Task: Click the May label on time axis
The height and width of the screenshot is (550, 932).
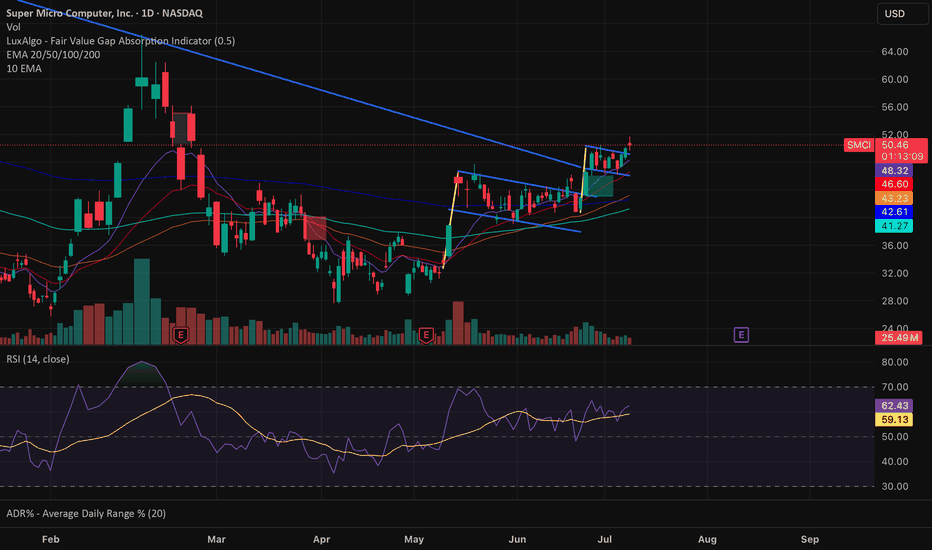Action: tap(414, 539)
